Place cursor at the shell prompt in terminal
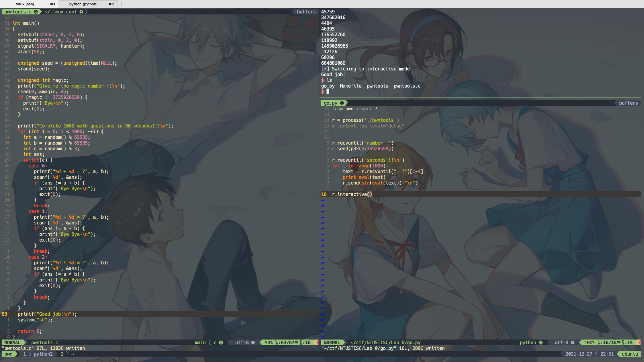Screen dimensions: 644x362 [328, 92]
